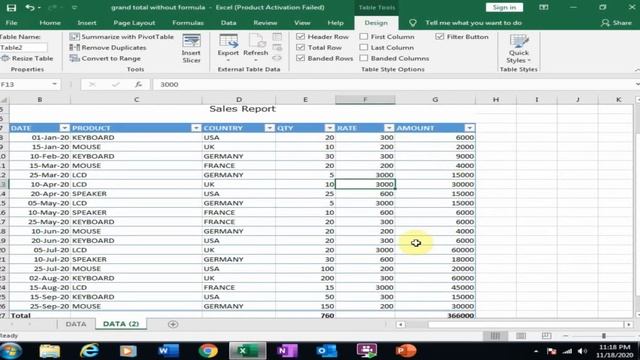Image resolution: width=640 pixels, height=360 pixels.
Task: Open the Insert ribbon tab
Action: pyautogui.click(x=87, y=23)
